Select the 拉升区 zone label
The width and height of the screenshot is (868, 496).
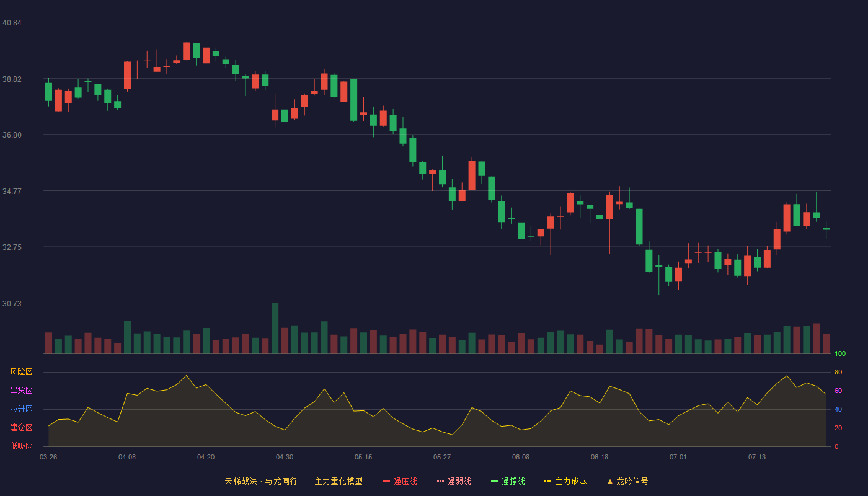[21, 409]
